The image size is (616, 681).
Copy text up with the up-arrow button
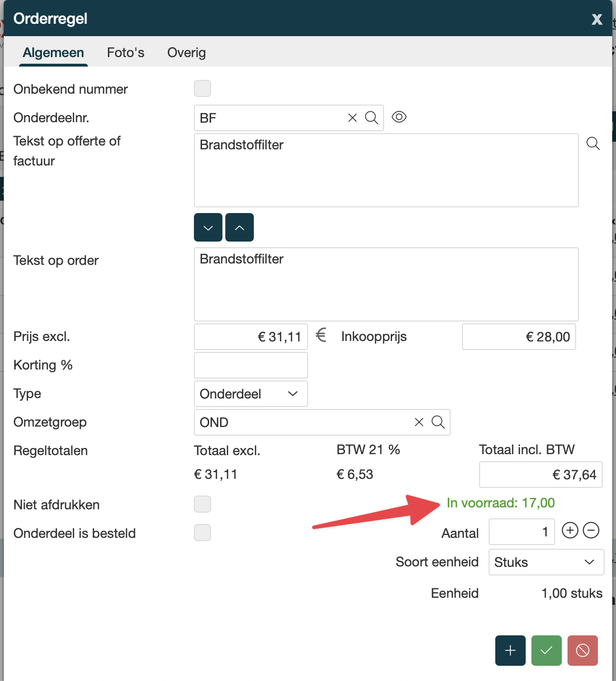tap(240, 228)
